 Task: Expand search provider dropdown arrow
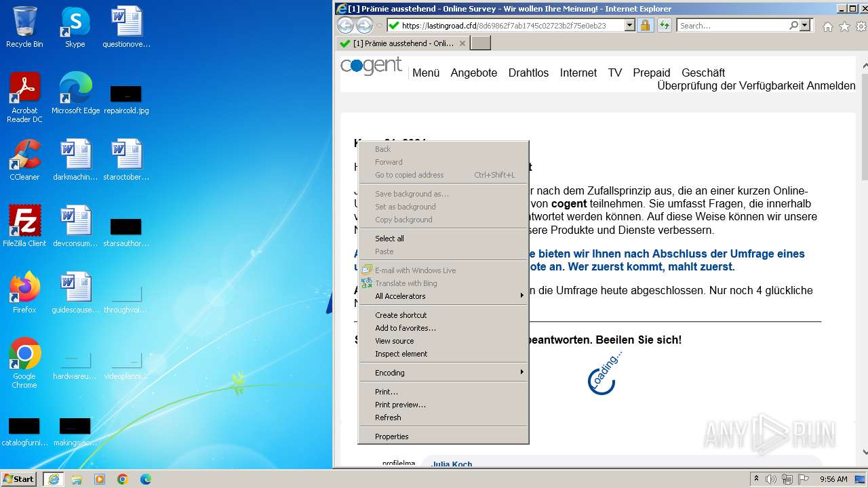click(x=805, y=25)
